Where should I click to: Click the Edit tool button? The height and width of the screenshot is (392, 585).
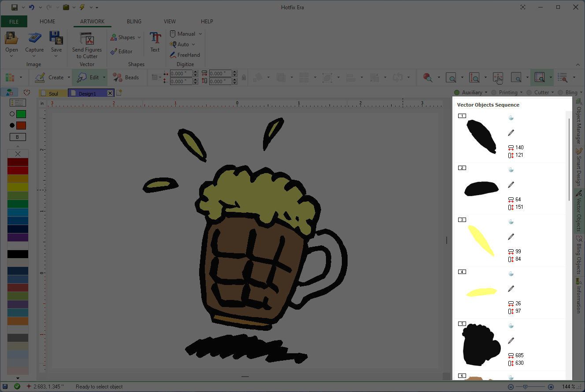tap(88, 78)
